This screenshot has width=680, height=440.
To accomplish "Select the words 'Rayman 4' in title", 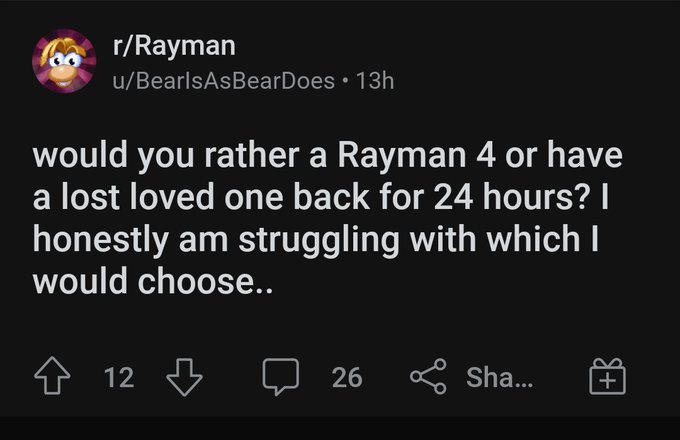I will click(416, 156).
